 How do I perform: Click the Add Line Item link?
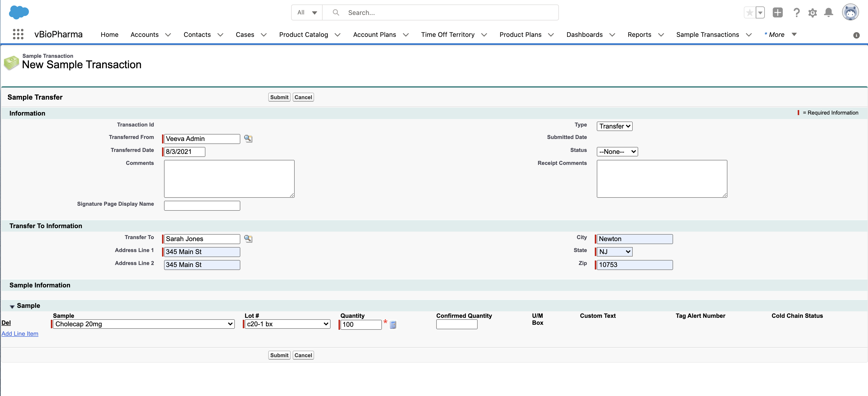20,334
